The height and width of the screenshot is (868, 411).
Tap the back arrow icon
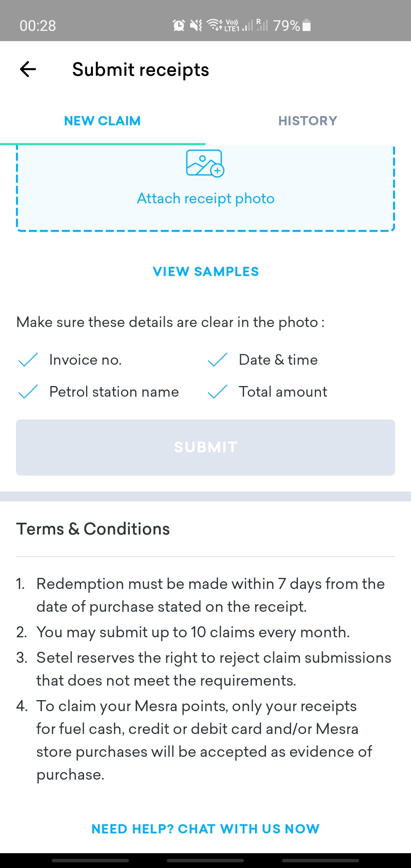28,69
